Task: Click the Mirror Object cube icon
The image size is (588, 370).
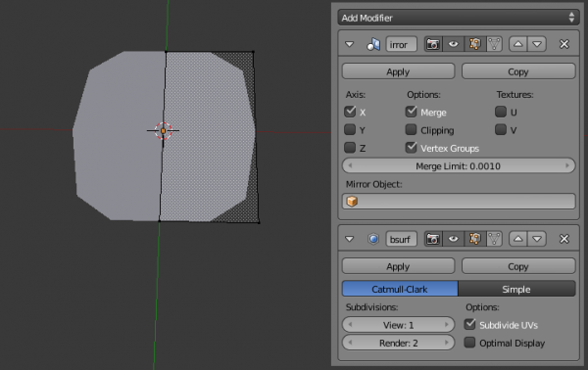Action: (x=352, y=201)
